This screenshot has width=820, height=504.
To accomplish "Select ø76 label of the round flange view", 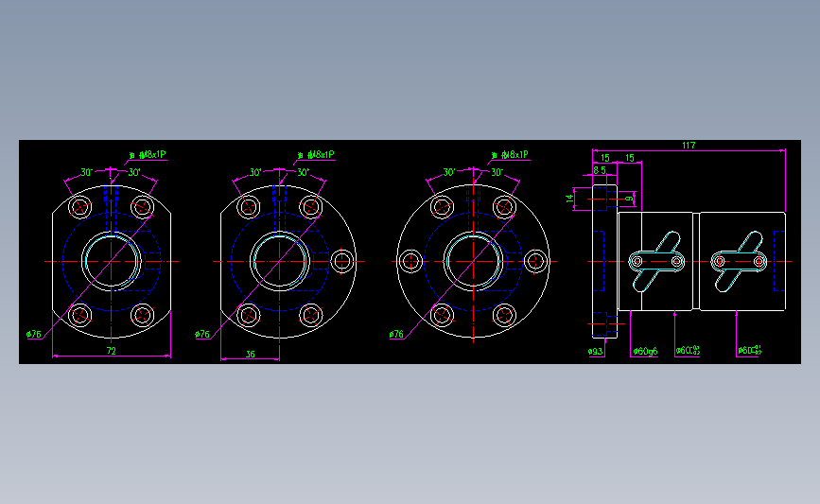I will click(x=396, y=334).
